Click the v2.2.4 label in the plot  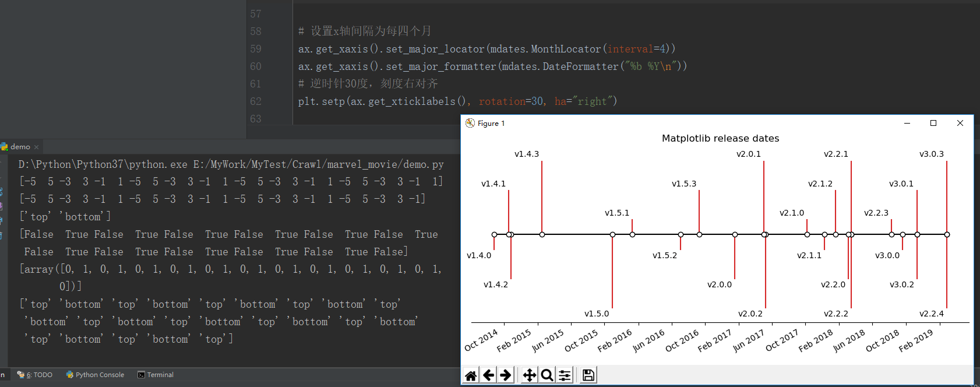point(932,314)
